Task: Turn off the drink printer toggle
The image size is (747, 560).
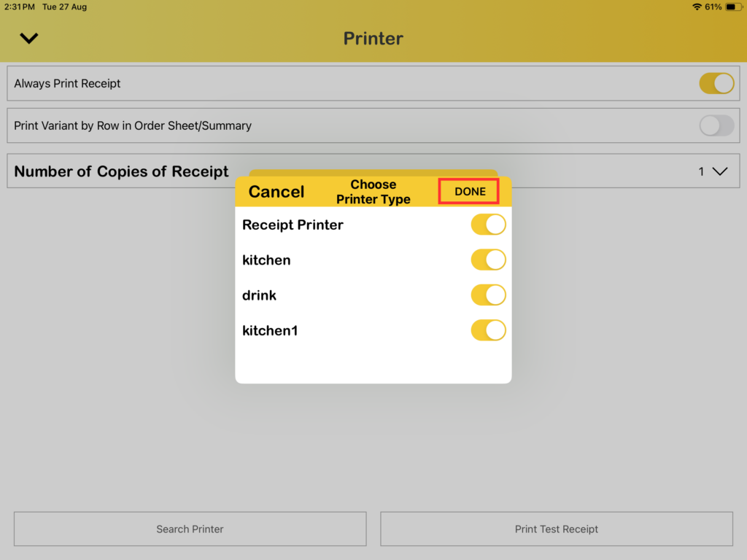Action: click(x=488, y=295)
